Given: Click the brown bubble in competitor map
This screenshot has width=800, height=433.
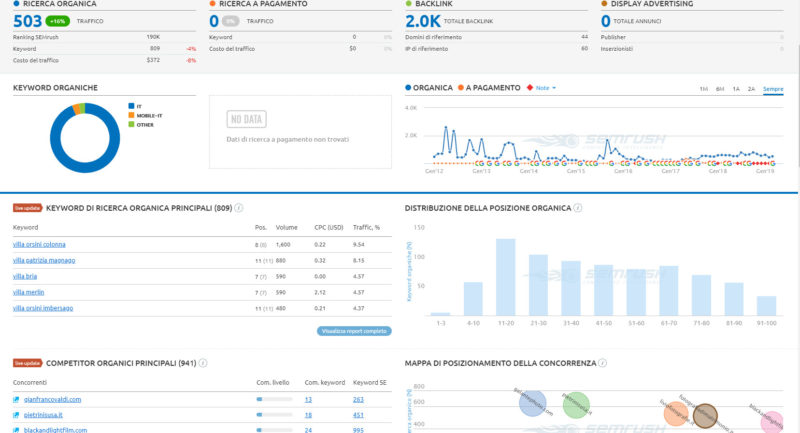Looking at the screenshot, I should point(705,415).
